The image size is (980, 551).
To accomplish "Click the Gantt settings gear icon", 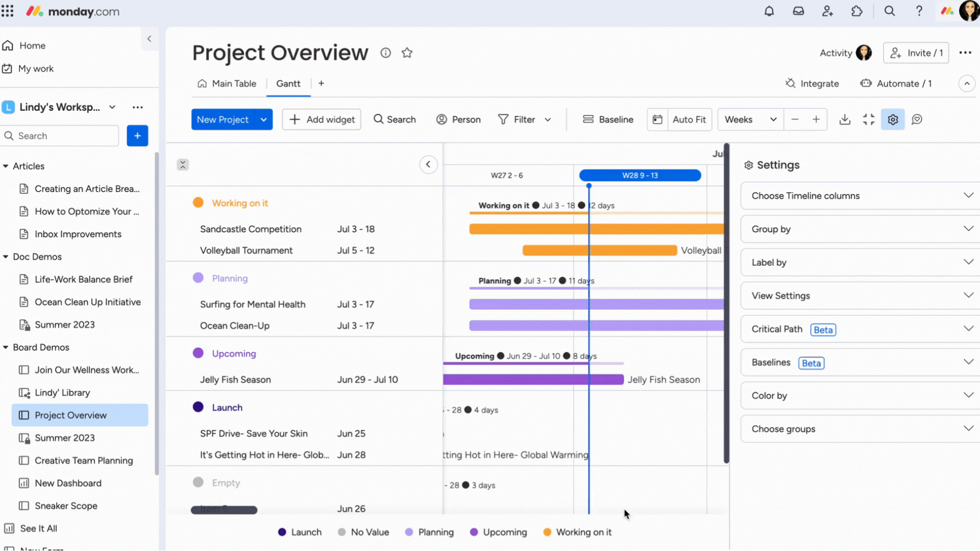I will click(x=893, y=119).
